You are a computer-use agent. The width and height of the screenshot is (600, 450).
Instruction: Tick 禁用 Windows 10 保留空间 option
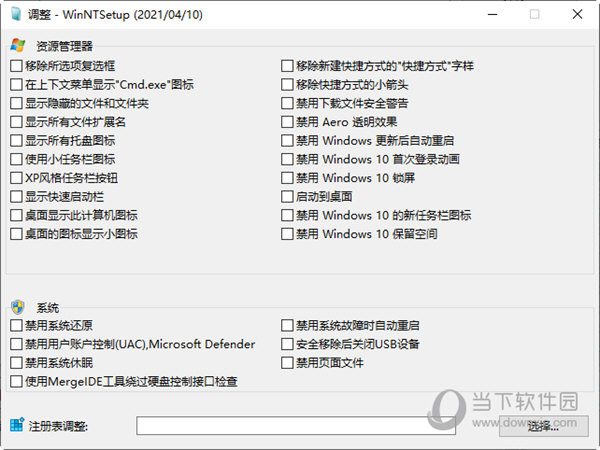[287, 234]
